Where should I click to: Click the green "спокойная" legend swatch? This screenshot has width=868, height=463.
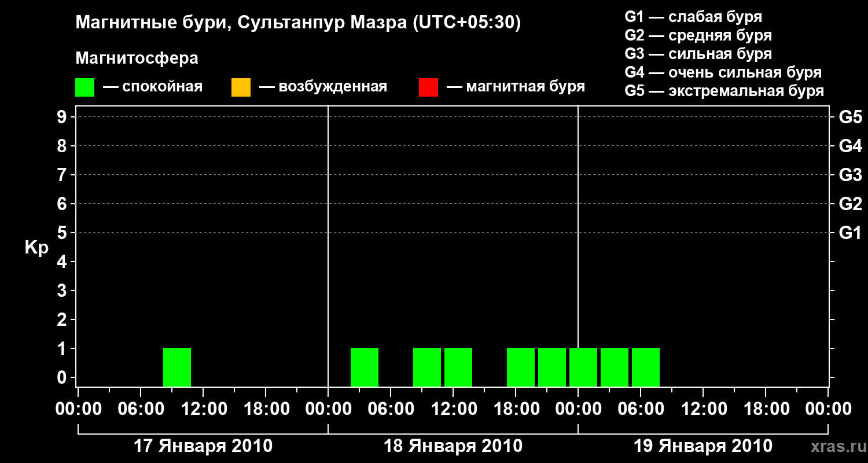(84, 87)
